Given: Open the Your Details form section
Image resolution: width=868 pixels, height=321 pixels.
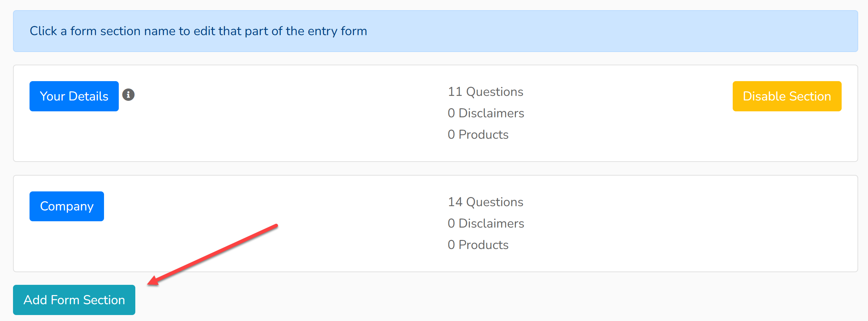Looking at the screenshot, I should tap(74, 96).
